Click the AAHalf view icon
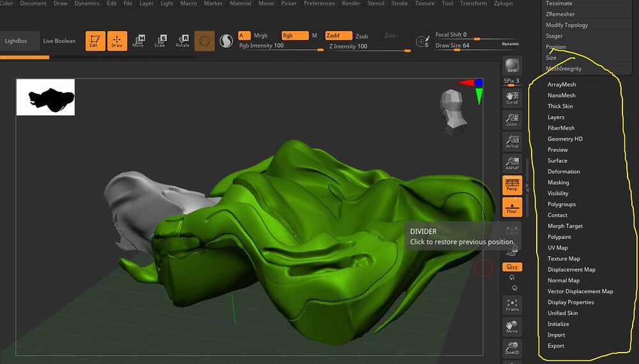 click(x=512, y=163)
